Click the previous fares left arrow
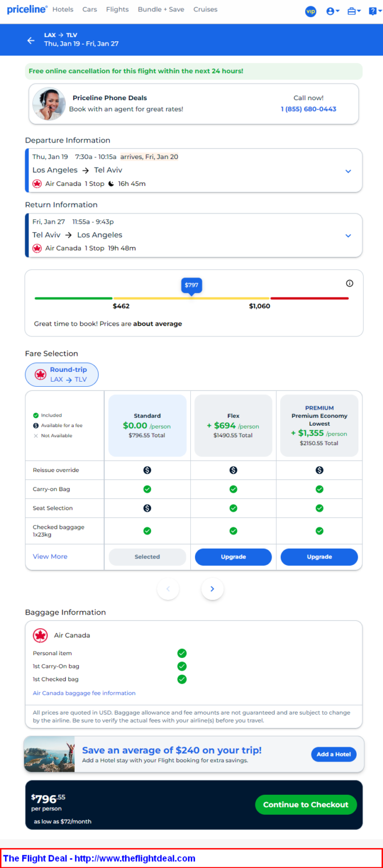The height and width of the screenshot is (868, 383). point(168,589)
